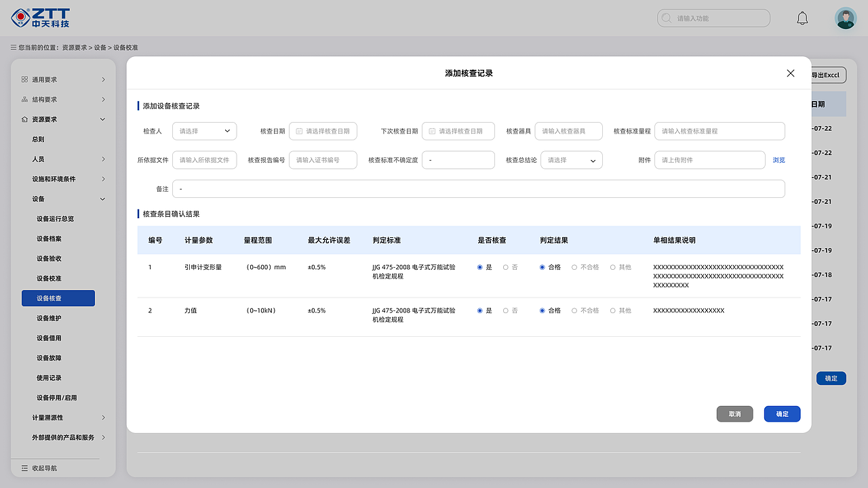Open the 核查总结论 dropdown
The width and height of the screenshot is (868, 488).
click(571, 160)
